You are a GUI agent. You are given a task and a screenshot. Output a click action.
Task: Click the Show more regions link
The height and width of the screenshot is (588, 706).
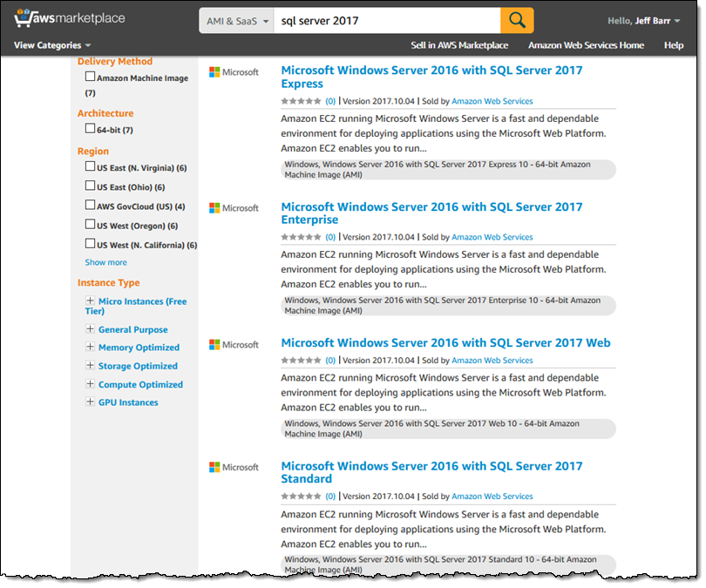105,261
